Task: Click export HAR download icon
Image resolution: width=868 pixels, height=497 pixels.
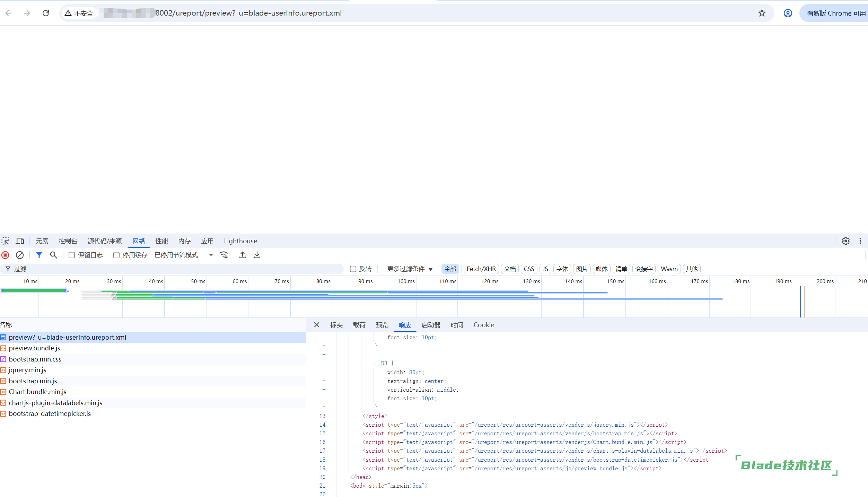Action: [x=257, y=255]
